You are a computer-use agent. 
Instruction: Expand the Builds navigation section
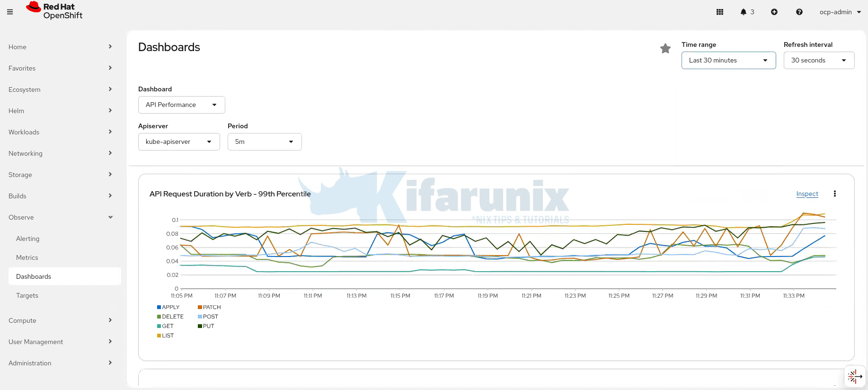61,196
